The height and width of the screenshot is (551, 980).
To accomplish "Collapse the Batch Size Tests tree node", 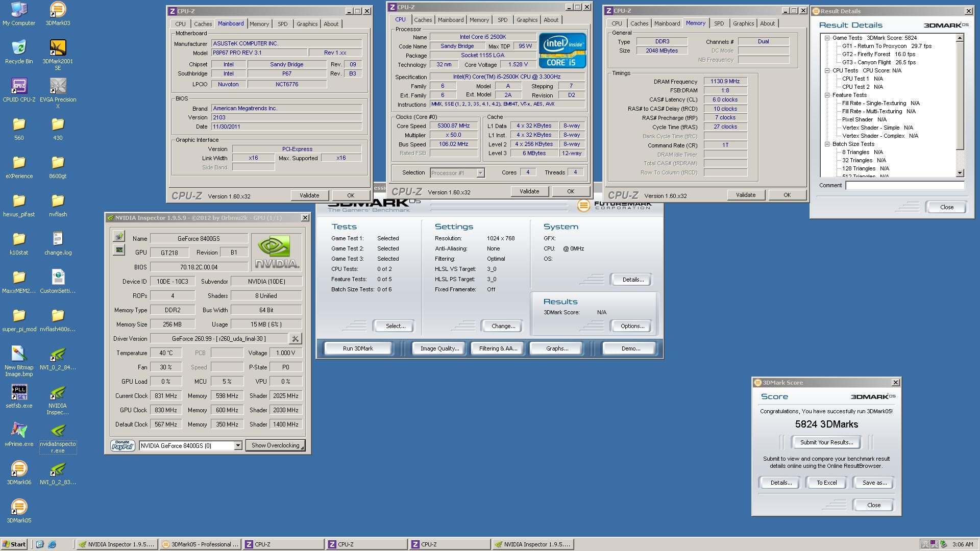I will [x=827, y=144].
